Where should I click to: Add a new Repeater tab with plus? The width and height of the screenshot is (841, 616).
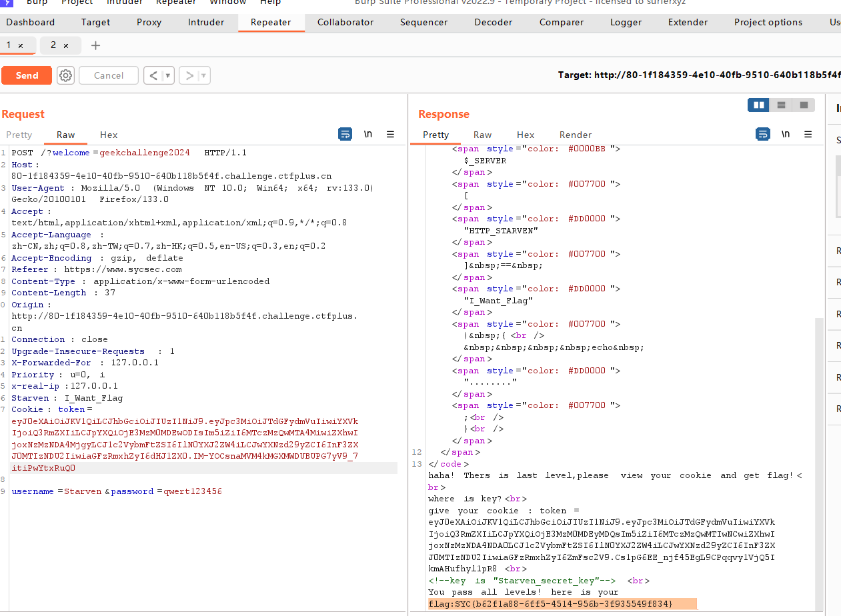coord(95,45)
